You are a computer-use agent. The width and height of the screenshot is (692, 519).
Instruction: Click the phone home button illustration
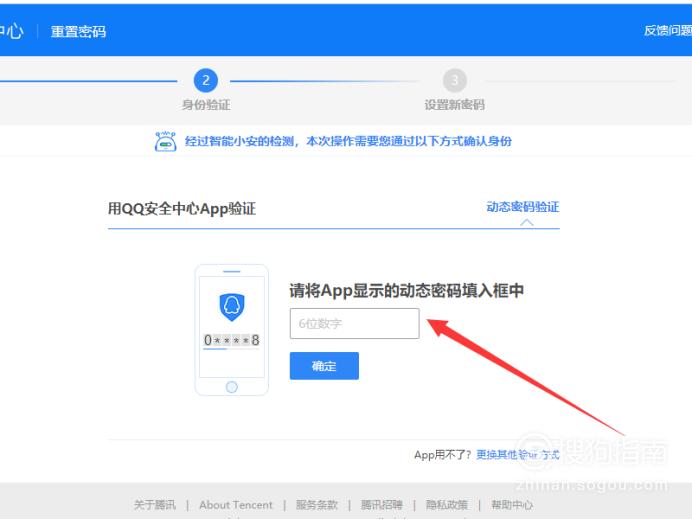pyautogui.click(x=232, y=387)
